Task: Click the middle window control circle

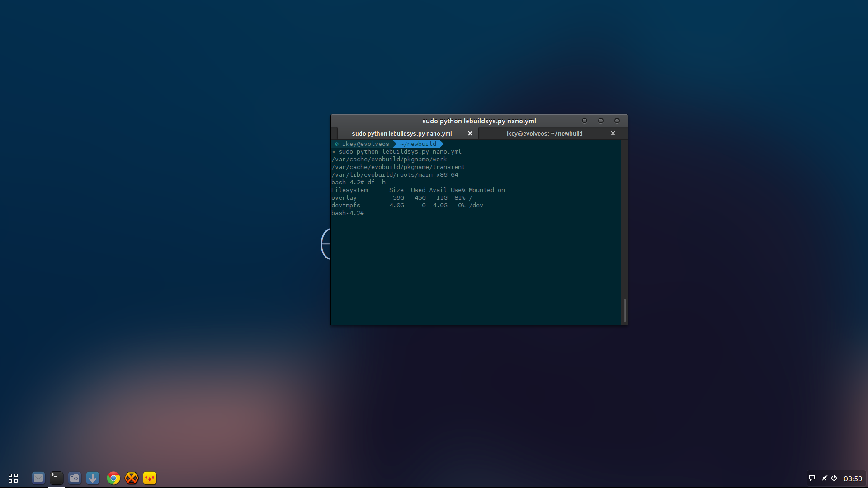Action: click(x=601, y=121)
